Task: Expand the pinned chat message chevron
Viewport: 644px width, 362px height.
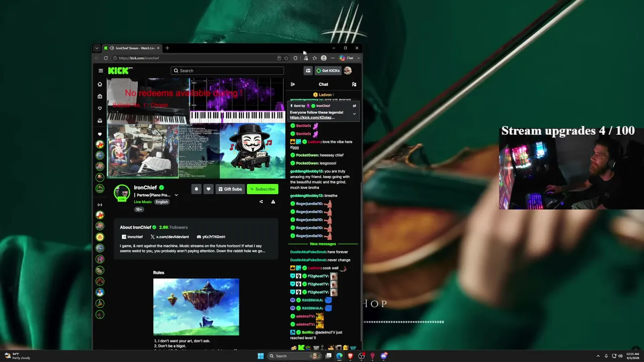Action: pyautogui.click(x=354, y=114)
